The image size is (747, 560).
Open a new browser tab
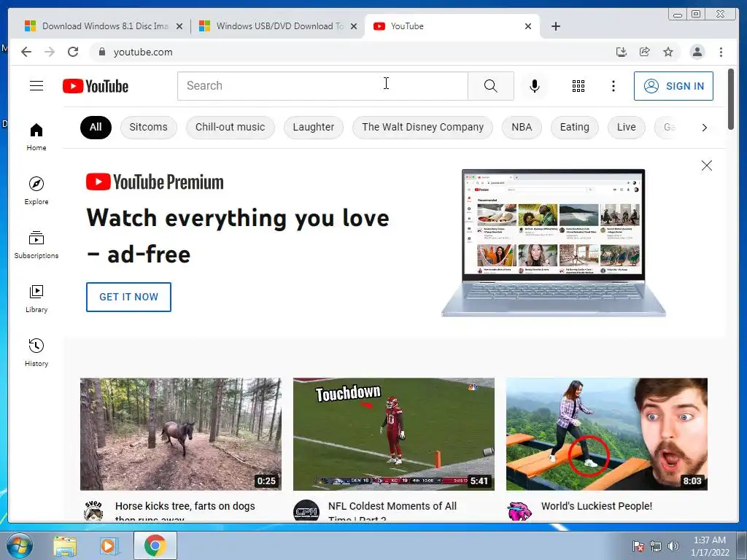(x=555, y=26)
